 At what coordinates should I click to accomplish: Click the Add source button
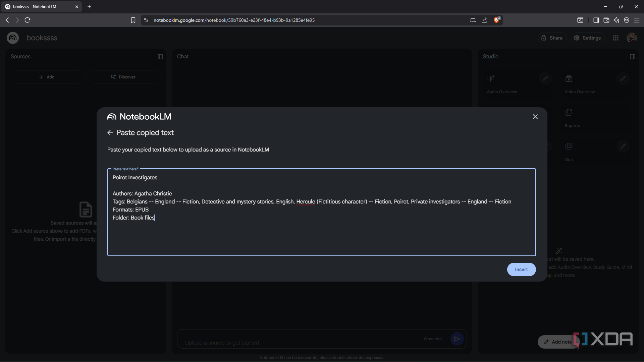47,77
